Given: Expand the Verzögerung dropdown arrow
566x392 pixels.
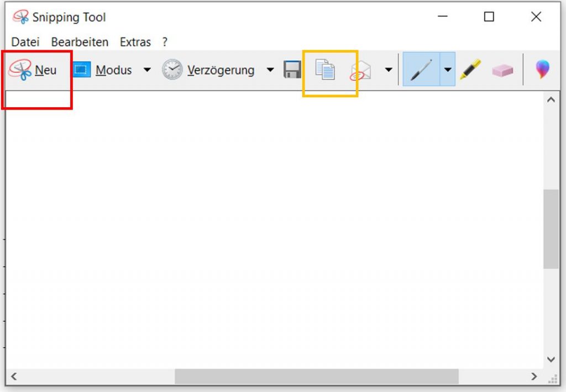Looking at the screenshot, I should [270, 70].
